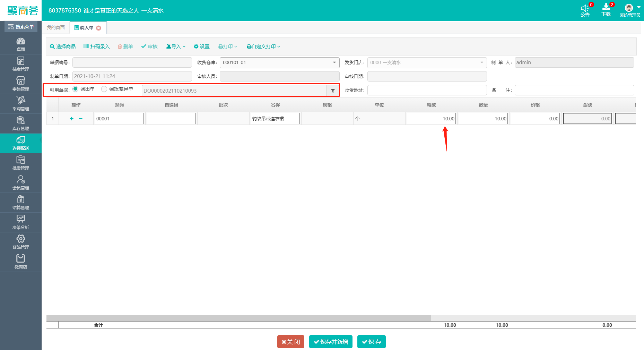Add a row with the plus icon
The image size is (644, 350).
click(71, 119)
